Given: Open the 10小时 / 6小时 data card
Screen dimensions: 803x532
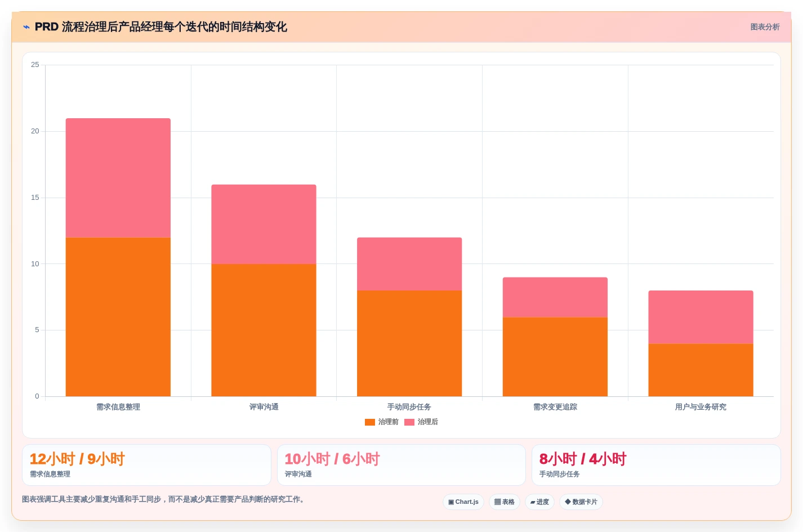Looking at the screenshot, I should pos(401,465).
